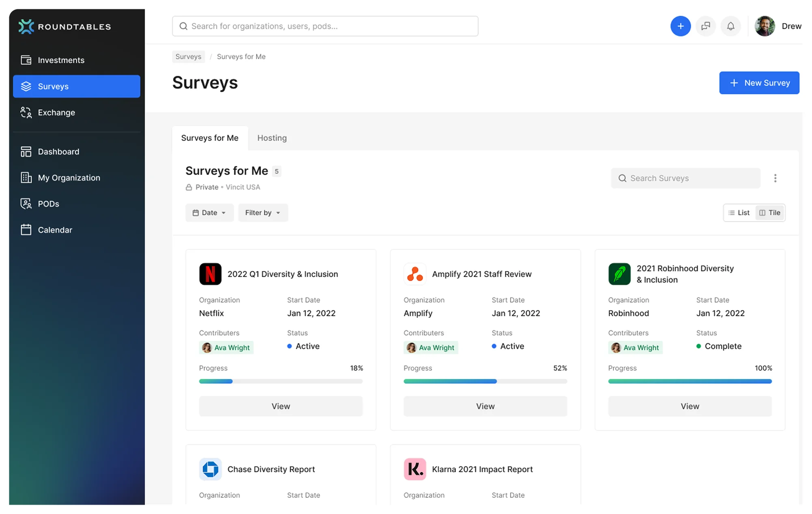
Task: Open Klarna 2021 Impact Report title
Action: (x=482, y=469)
